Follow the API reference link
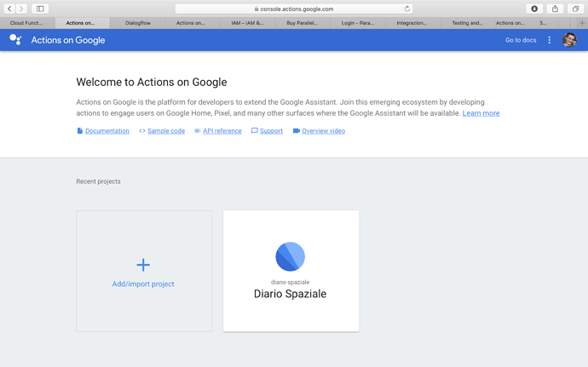Viewport: 588px width, 367px height. [222, 131]
